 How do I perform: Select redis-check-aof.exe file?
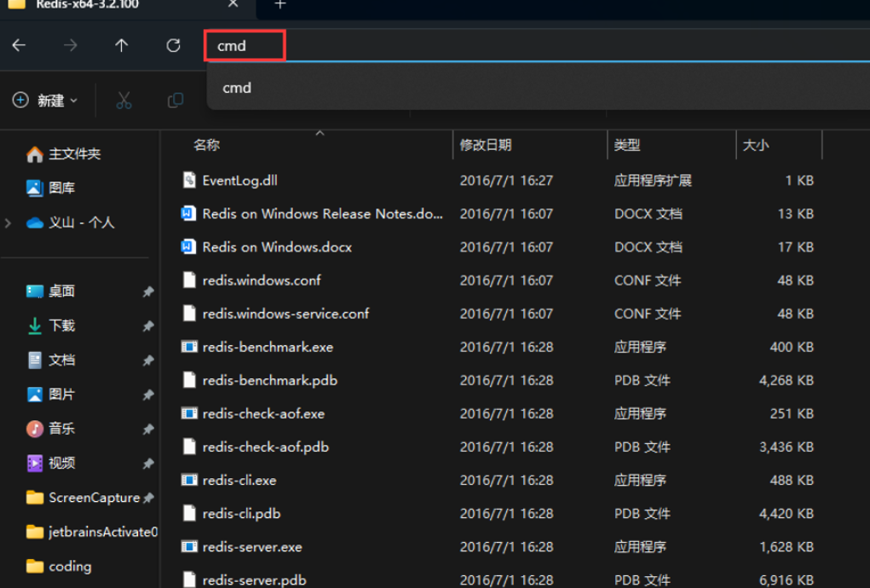point(263,413)
